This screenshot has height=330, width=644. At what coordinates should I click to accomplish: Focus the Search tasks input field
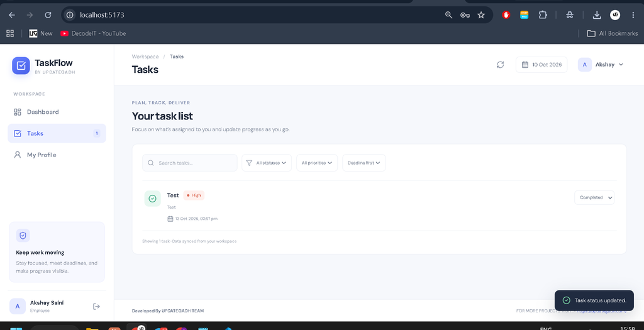(x=190, y=163)
